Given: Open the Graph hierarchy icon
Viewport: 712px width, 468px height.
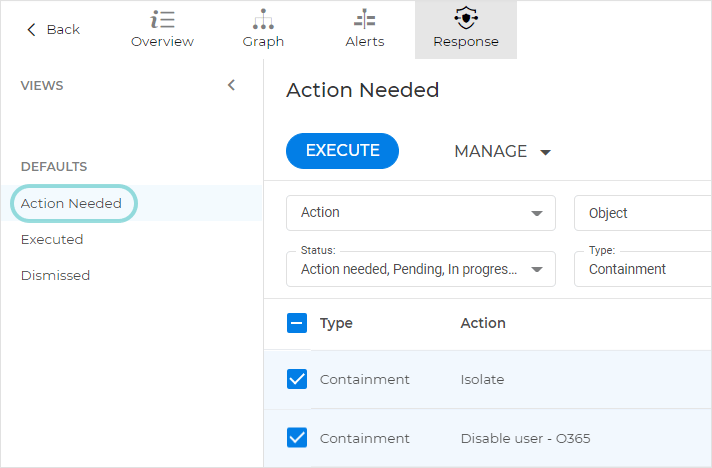Looking at the screenshot, I should tap(263, 19).
